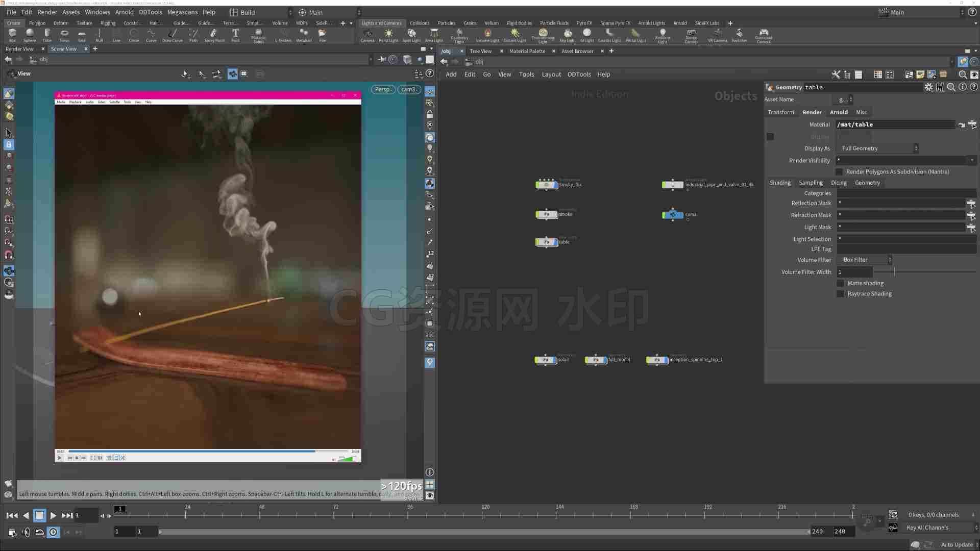Open the Layout menu in network editor
This screenshot has width=980, height=551.
coord(551,74)
